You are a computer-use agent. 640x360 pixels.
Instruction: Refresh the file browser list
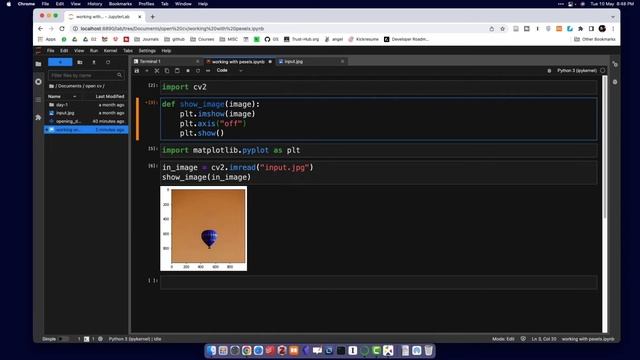tap(108, 62)
